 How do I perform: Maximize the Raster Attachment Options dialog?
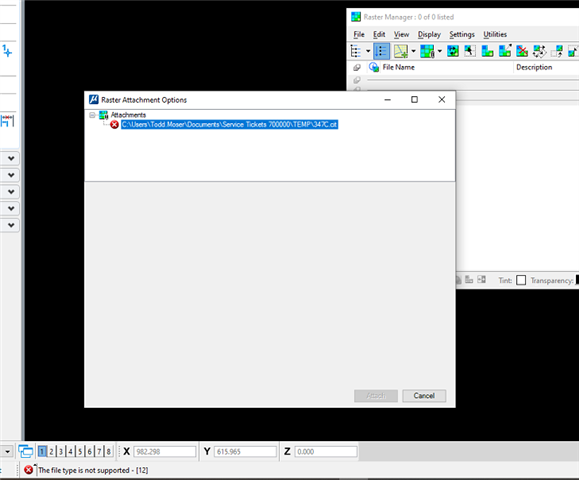(x=414, y=100)
